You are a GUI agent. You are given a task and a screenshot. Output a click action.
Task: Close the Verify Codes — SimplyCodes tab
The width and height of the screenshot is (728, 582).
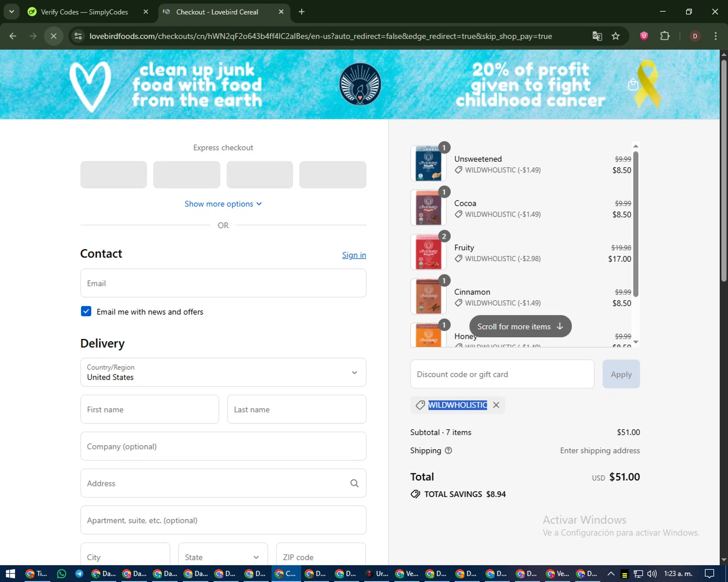pos(146,12)
